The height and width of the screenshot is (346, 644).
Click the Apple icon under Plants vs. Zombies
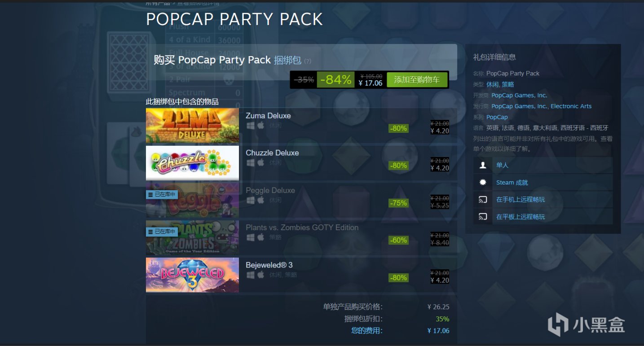point(261,237)
